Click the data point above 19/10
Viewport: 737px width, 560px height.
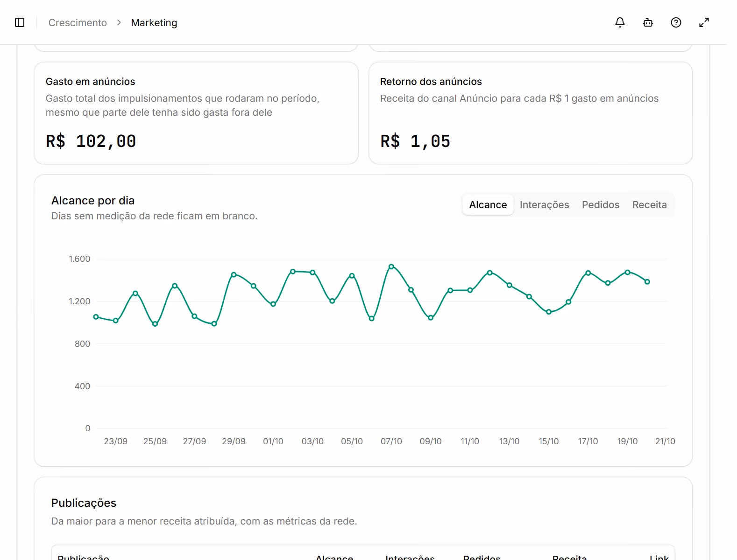pos(627,272)
